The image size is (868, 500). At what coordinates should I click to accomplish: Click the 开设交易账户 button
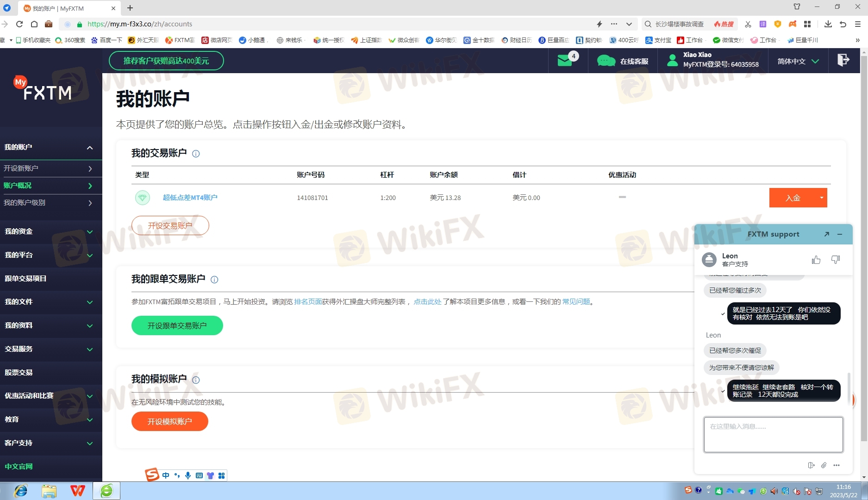click(170, 225)
